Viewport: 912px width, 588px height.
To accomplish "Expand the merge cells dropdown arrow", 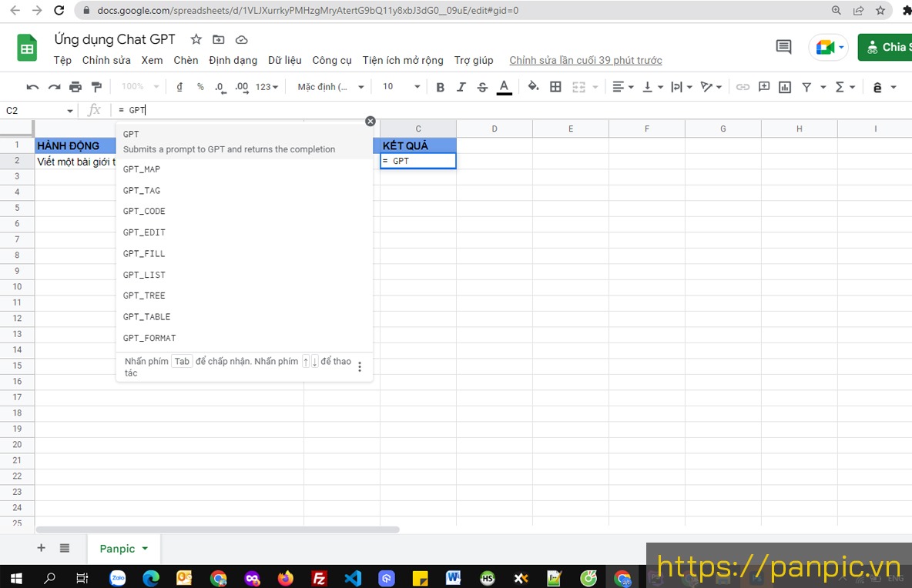I will pyautogui.click(x=595, y=87).
